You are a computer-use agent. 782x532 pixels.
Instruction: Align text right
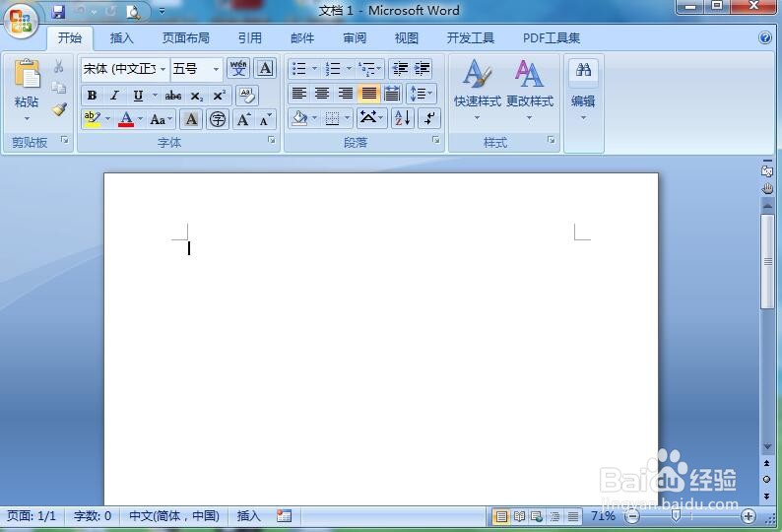point(345,94)
